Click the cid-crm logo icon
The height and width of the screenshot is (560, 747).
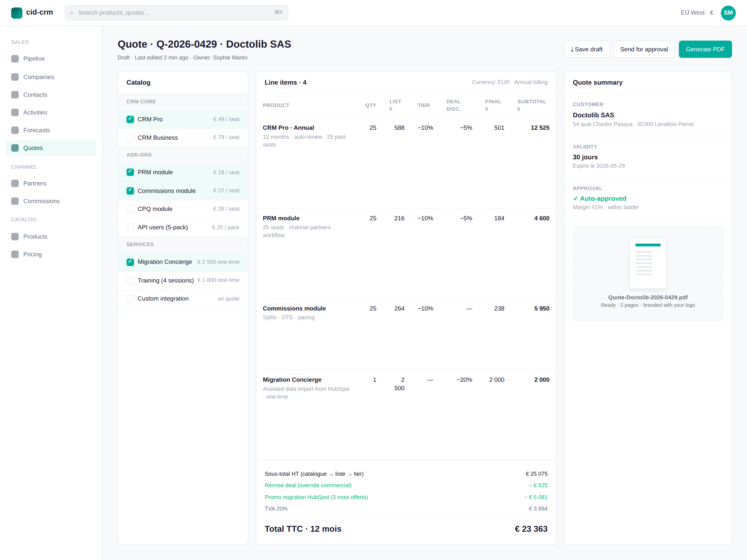(16, 12)
